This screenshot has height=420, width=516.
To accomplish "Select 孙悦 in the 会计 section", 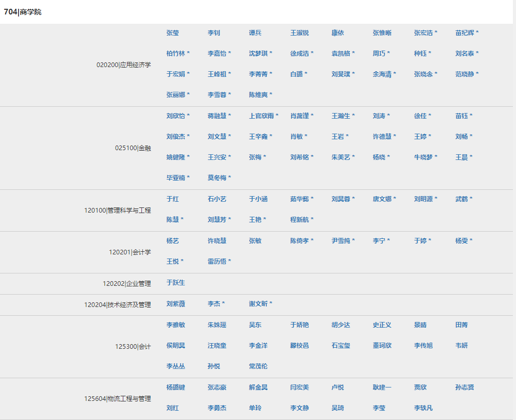I will [x=214, y=366].
